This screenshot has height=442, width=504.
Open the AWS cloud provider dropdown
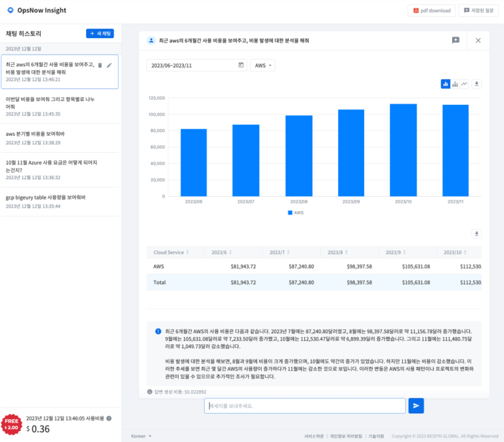[262, 66]
